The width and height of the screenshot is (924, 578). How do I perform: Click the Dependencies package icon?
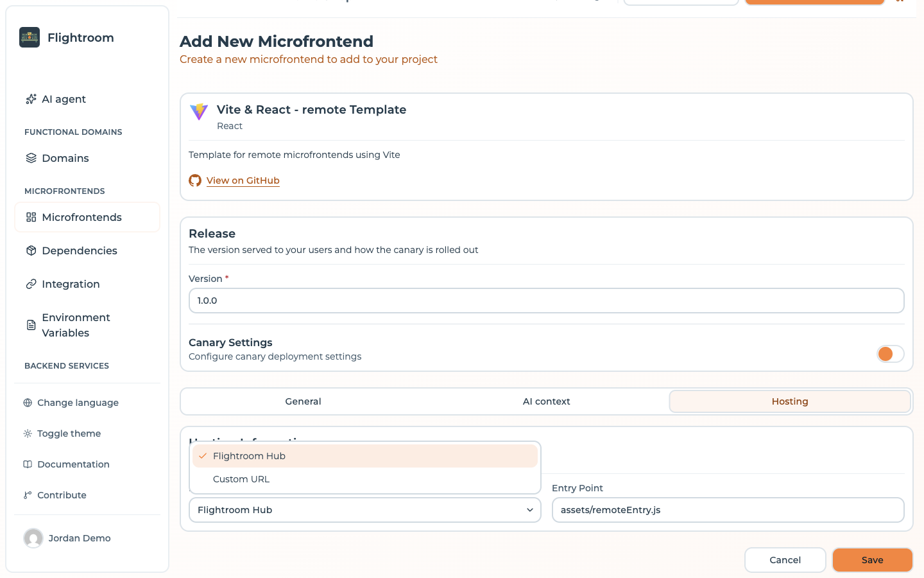(31, 250)
